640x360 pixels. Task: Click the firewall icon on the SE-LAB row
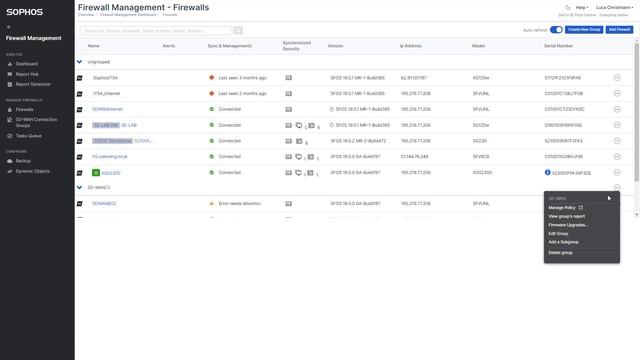tap(80, 125)
